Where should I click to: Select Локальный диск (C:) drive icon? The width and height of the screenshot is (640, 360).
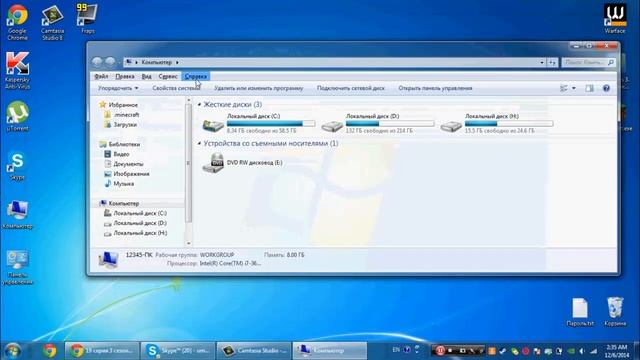(213, 125)
